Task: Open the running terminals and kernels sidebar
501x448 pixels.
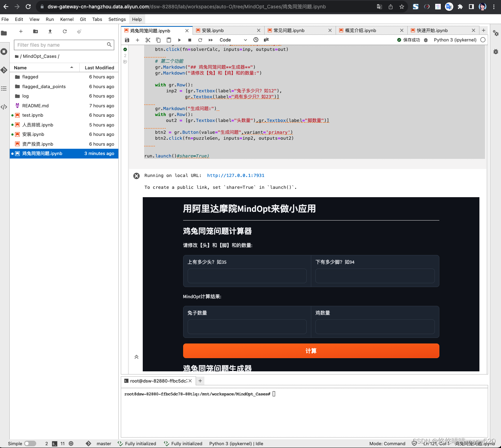Action: 4,52
